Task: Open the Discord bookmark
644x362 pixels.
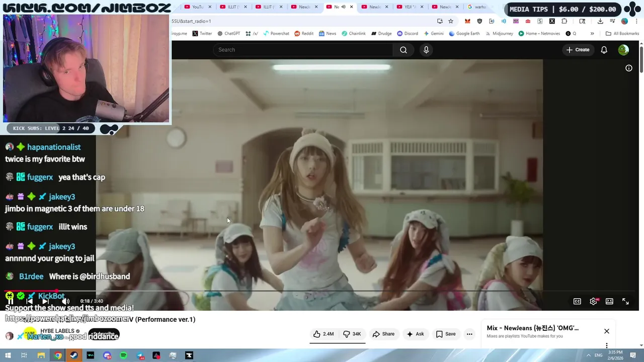Action: click(407, 34)
